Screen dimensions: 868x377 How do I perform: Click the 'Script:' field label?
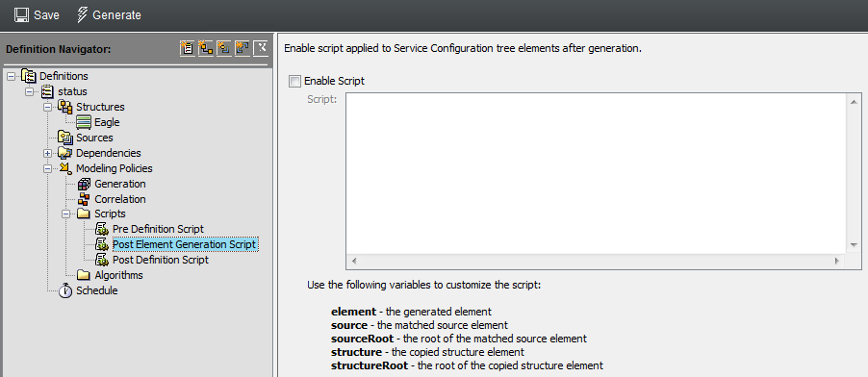[x=321, y=100]
